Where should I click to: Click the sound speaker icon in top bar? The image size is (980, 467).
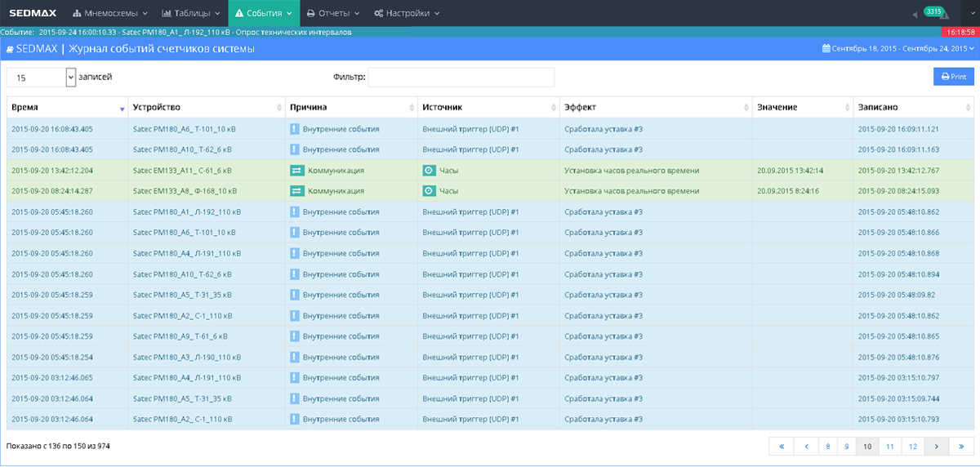click(915, 14)
